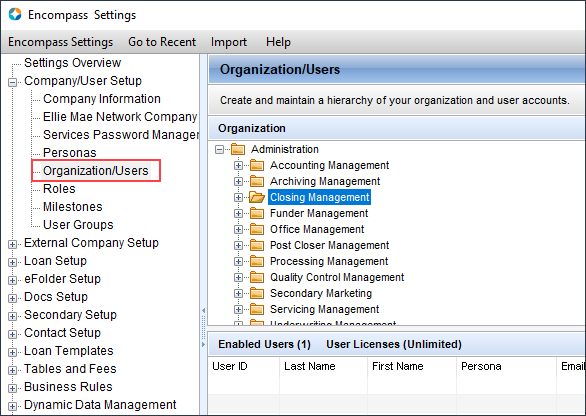Click the open Closing Management folder icon
The height and width of the screenshot is (416, 586).
257,197
